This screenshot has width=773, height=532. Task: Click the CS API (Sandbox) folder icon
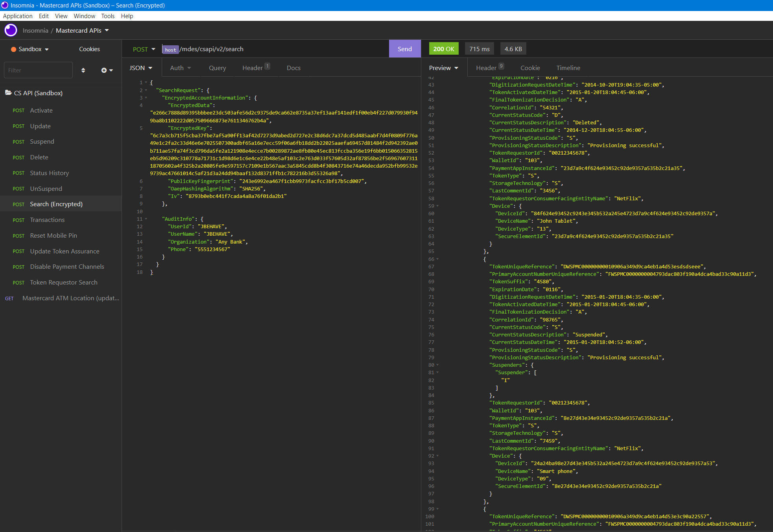click(8, 93)
